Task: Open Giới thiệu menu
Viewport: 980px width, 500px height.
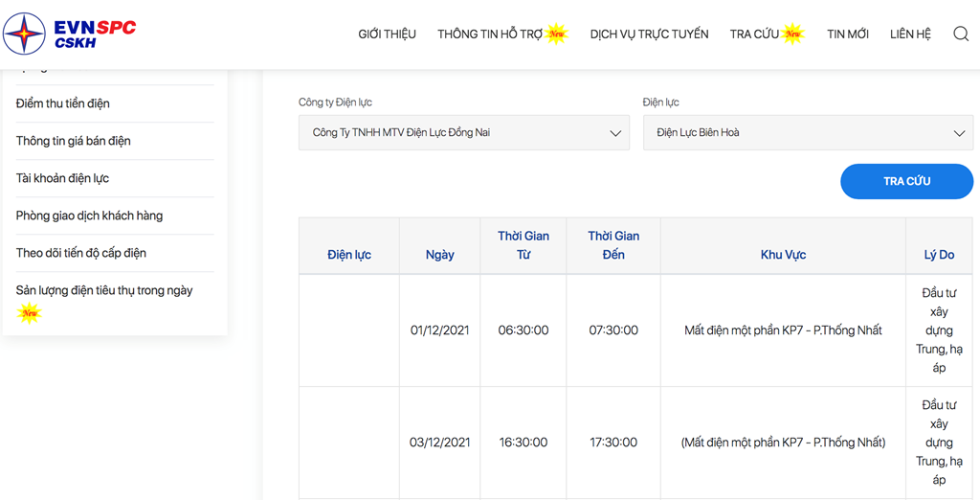Action: click(x=387, y=34)
